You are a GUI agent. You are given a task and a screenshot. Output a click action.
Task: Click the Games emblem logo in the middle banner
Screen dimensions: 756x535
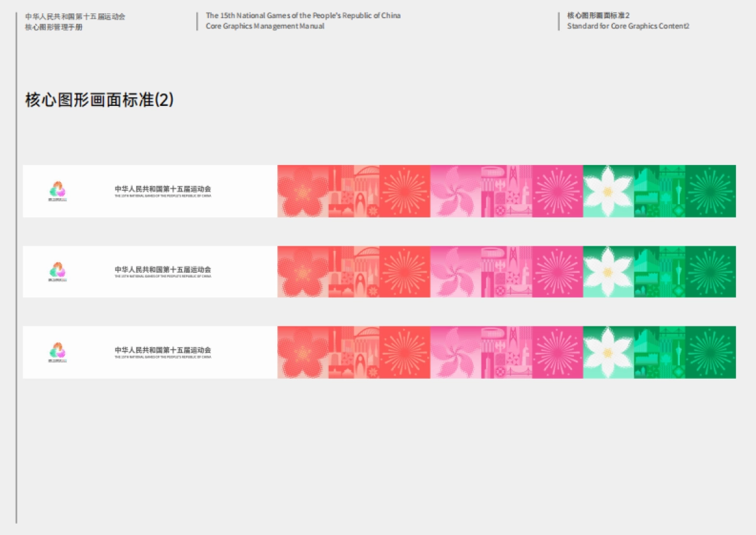pyautogui.click(x=57, y=271)
